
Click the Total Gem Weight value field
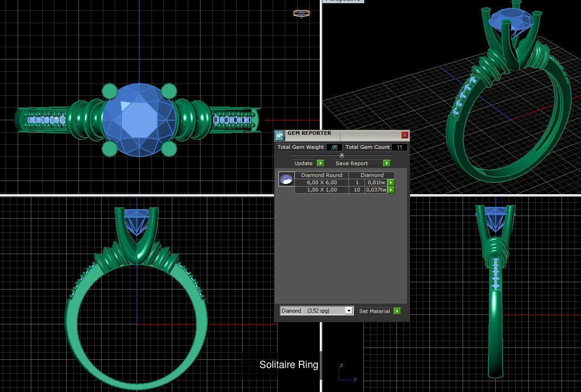(334, 147)
